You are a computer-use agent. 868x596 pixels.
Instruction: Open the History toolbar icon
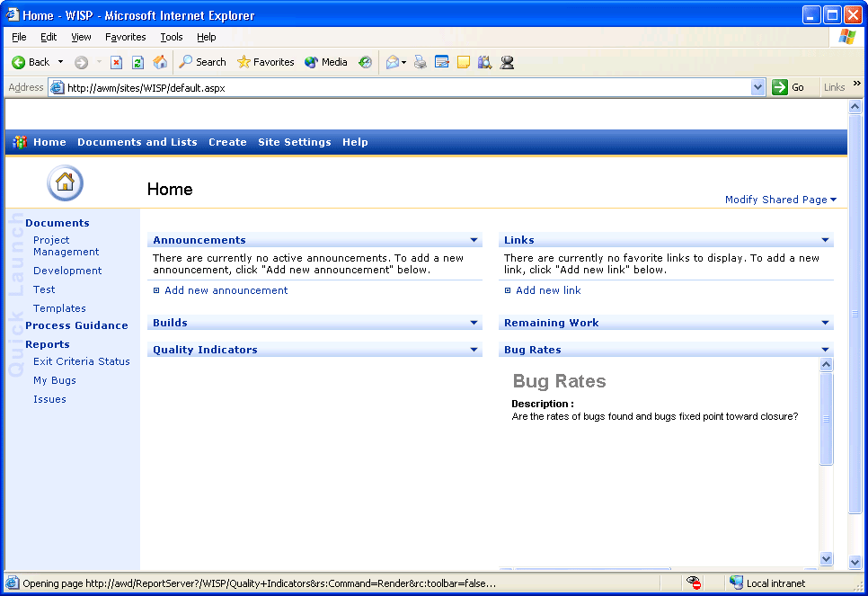[x=365, y=62]
